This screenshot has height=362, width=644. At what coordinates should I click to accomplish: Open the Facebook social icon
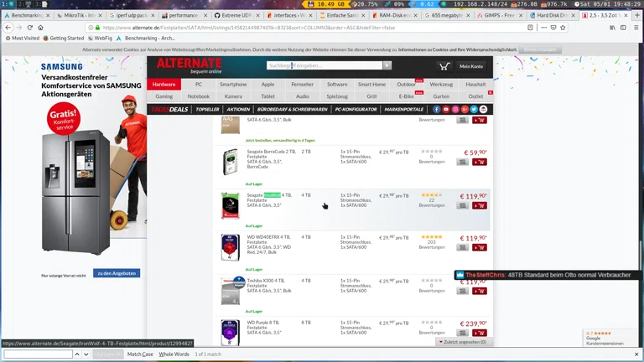click(437, 109)
